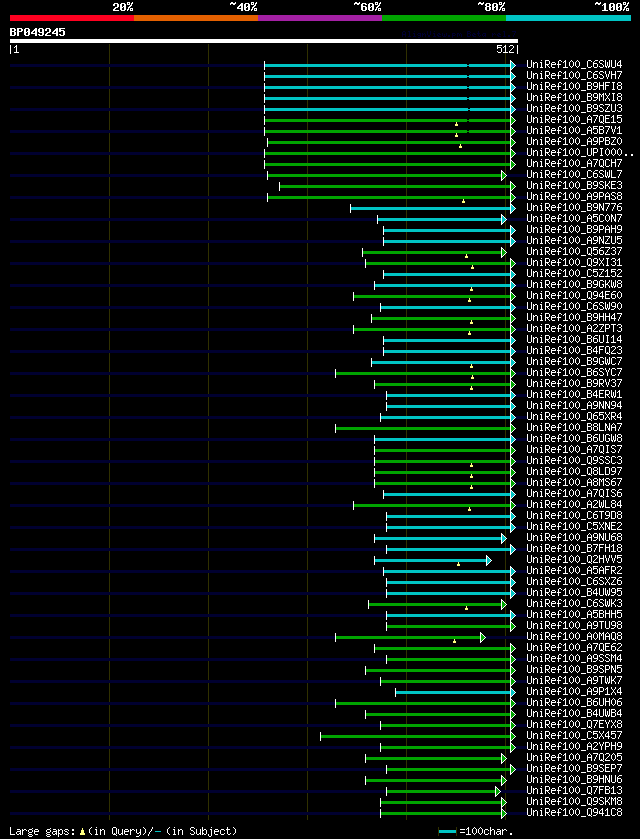Select the UniRef100_A9NU68 label

pos(574,538)
